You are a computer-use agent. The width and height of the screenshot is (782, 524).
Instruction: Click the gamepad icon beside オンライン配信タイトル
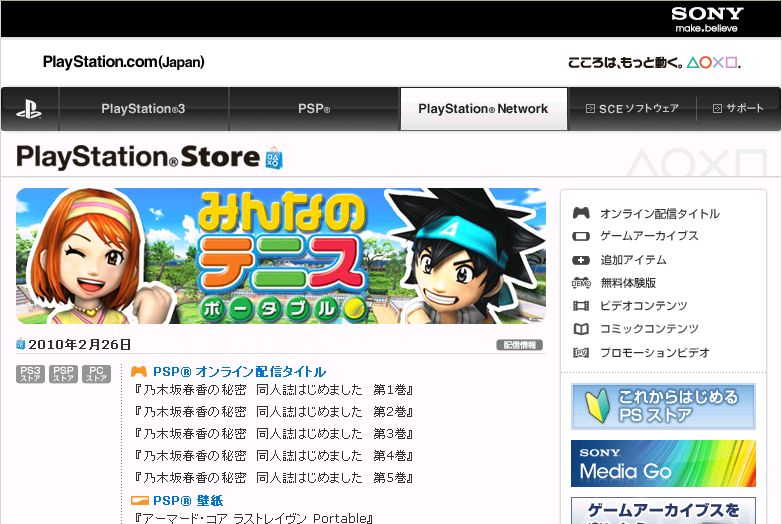click(x=581, y=213)
